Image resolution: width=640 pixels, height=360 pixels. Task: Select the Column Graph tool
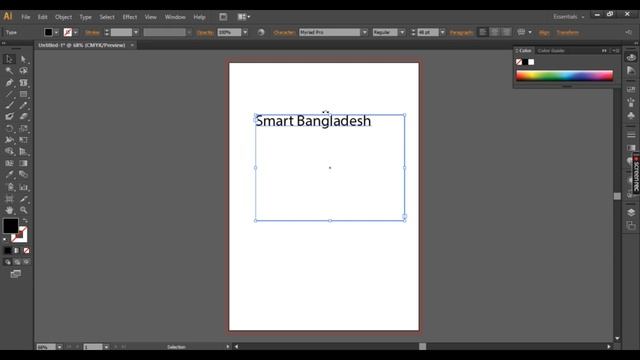(x=23, y=187)
